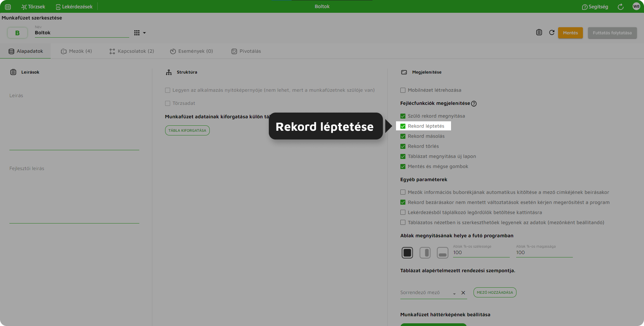Image resolution: width=644 pixels, height=326 pixels.
Task: Select side panel window position icon
Action: point(425,253)
